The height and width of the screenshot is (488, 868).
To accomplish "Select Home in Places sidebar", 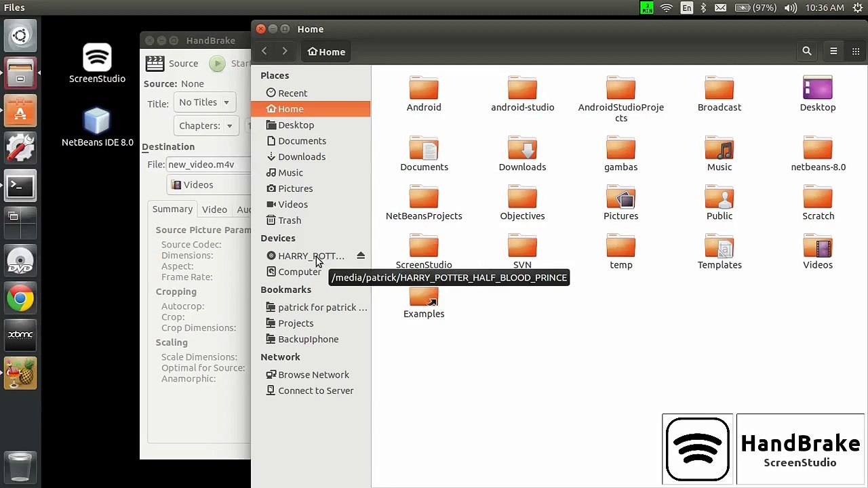I will click(x=311, y=108).
